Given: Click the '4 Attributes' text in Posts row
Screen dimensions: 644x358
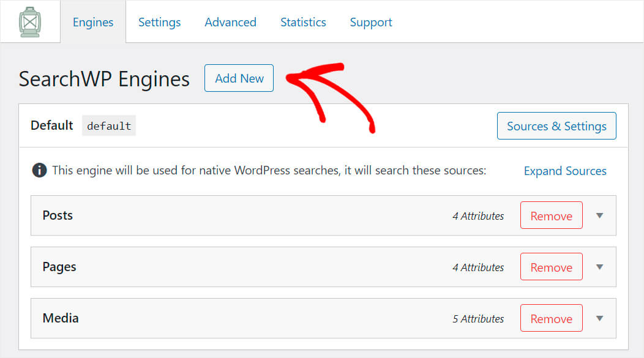Looking at the screenshot, I should pyautogui.click(x=478, y=216).
